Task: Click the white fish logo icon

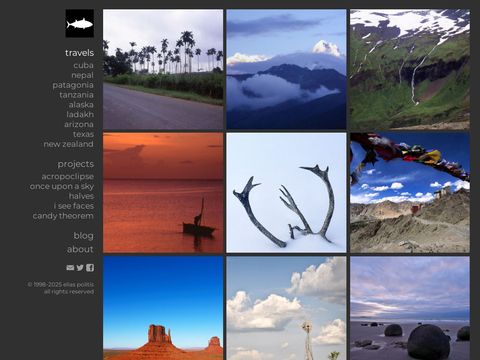Action: (x=80, y=23)
